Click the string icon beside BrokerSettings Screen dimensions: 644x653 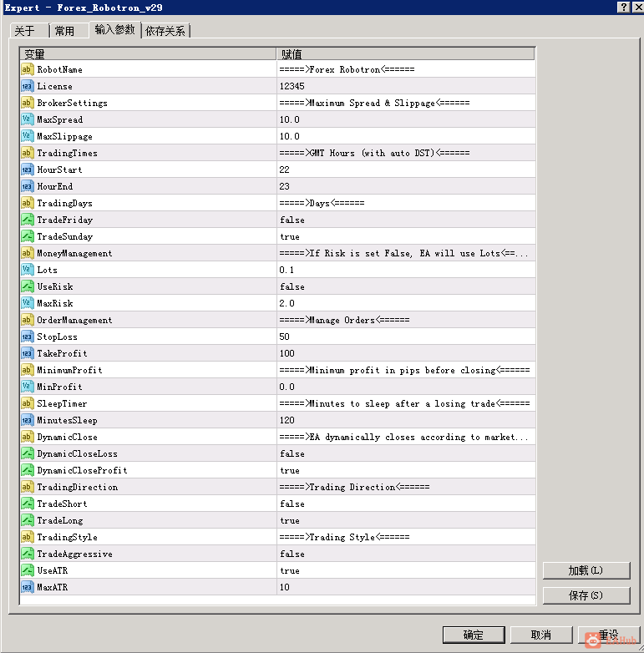tap(27, 103)
